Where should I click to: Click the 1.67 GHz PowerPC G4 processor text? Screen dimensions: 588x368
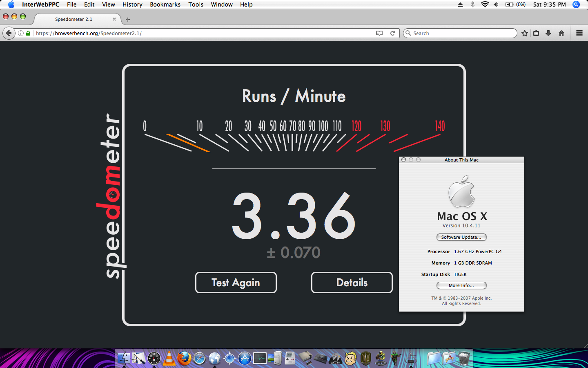point(478,251)
